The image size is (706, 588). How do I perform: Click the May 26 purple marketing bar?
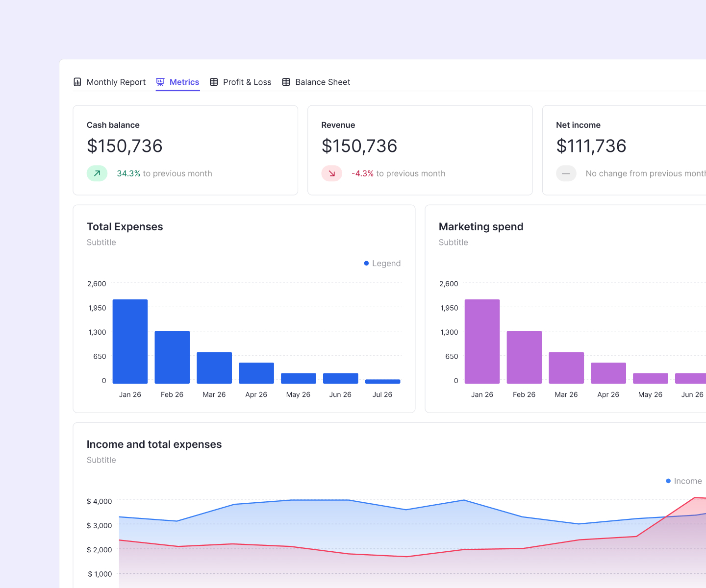(651, 378)
